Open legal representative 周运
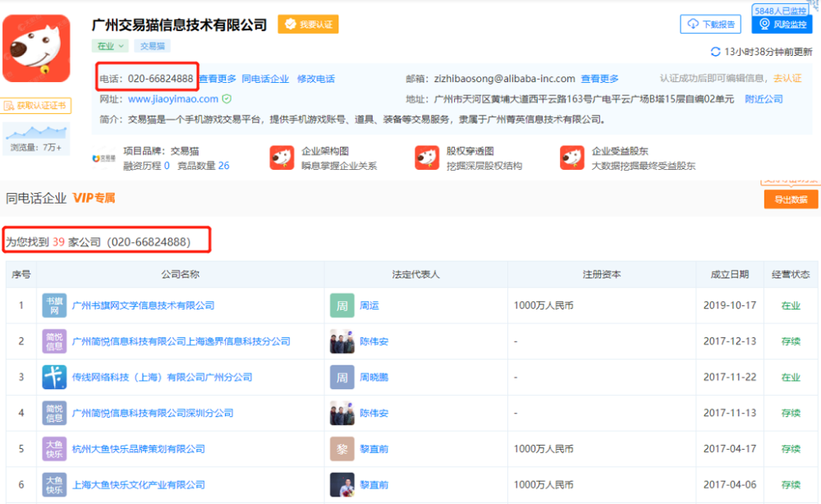Viewport: 821px width, 504px height. (x=369, y=305)
